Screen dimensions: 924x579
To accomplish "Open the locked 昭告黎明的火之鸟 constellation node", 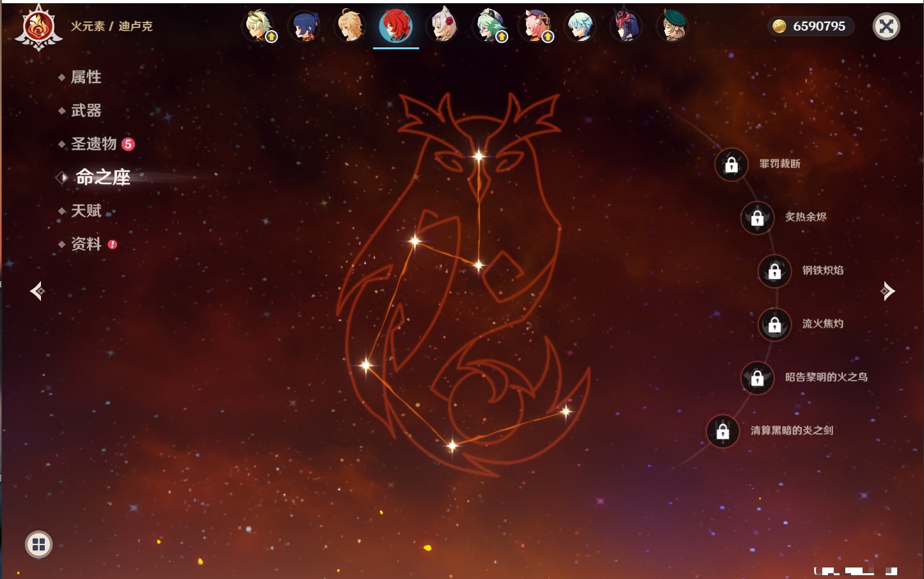I will pyautogui.click(x=758, y=377).
